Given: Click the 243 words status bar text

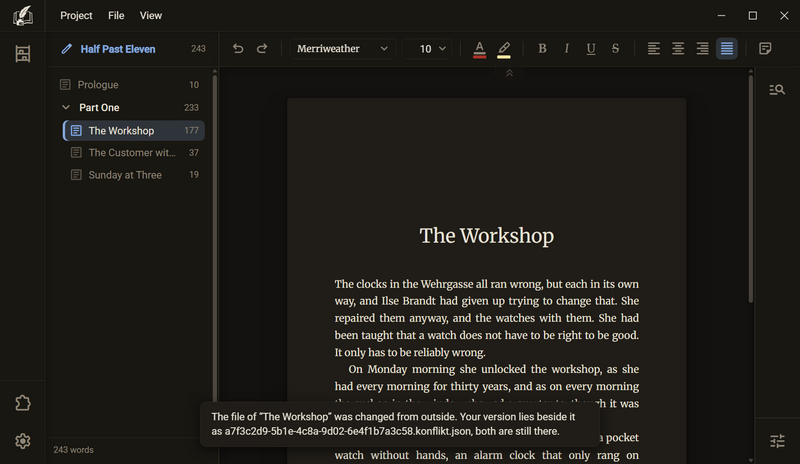Looking at the screenshot, I should point(73,450).
